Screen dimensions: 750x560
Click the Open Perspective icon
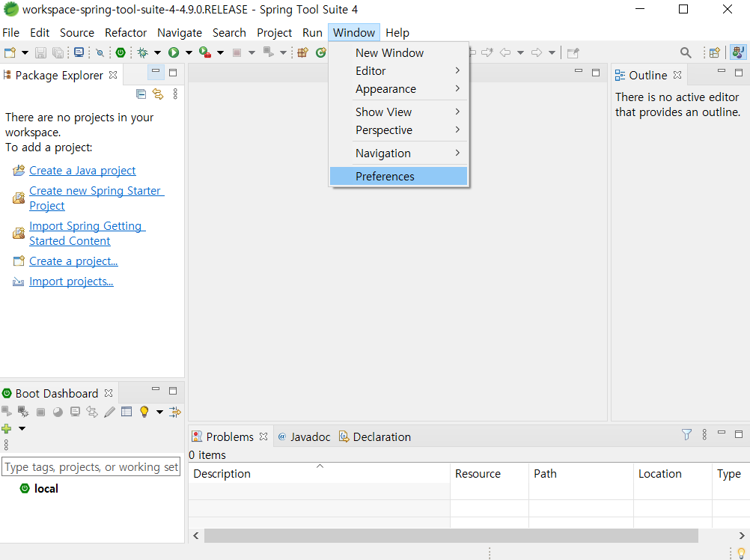715,52
